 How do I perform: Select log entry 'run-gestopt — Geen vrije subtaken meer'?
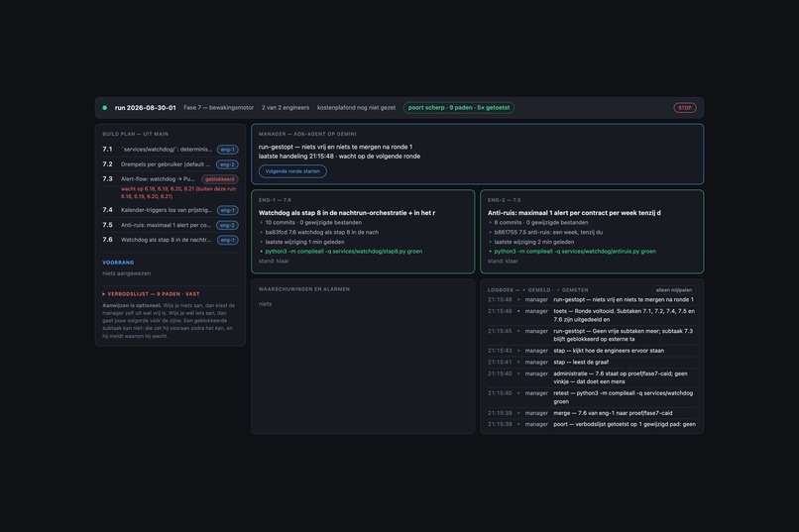click(x=592, y=335)
